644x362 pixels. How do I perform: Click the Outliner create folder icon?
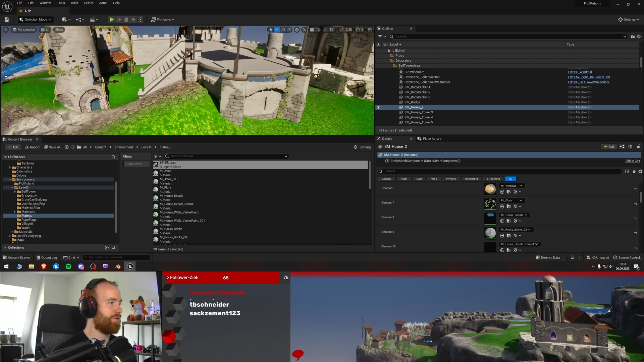coord(633,37)
